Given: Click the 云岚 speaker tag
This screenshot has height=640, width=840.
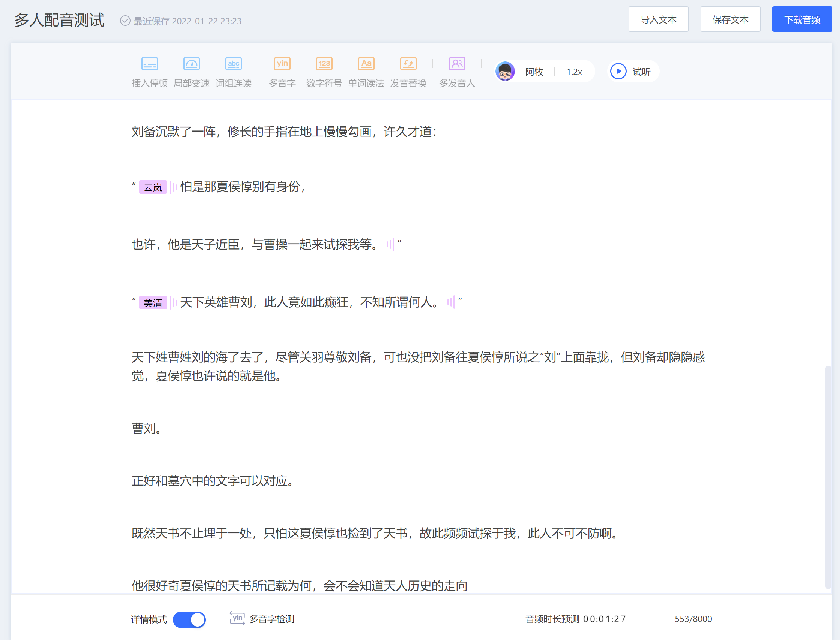Looking at the screenshot, I should pos(153,187).
